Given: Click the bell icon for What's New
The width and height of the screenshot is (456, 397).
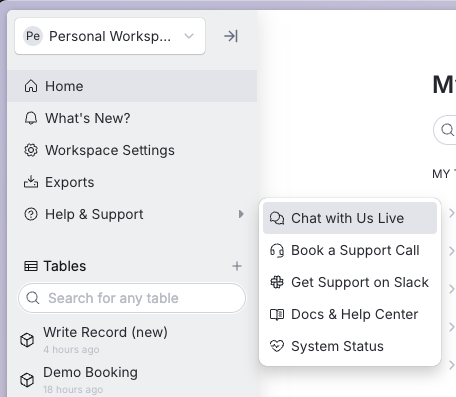Looking at the screenshot, I should tap(31, 118).
